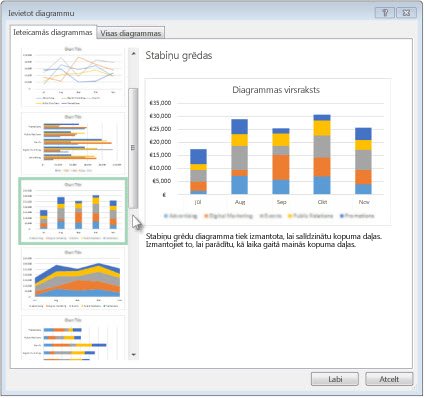Viewport: 425px width, 398px height.
Task: Confirm with the Labi button
Action: 335,379
